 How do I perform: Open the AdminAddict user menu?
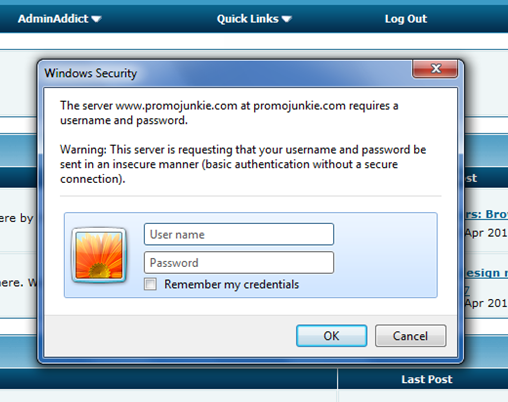pos(59,19)
